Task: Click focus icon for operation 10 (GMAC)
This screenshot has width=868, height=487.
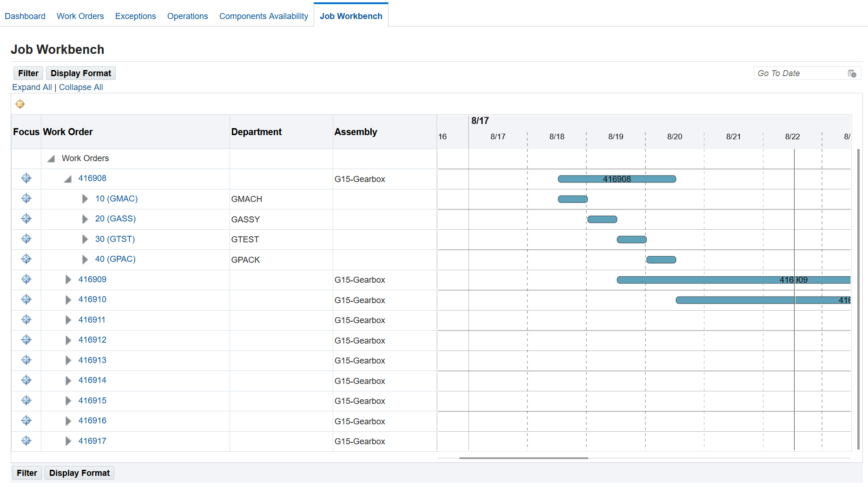Action: pyautogui.click(x=26, y=198)
